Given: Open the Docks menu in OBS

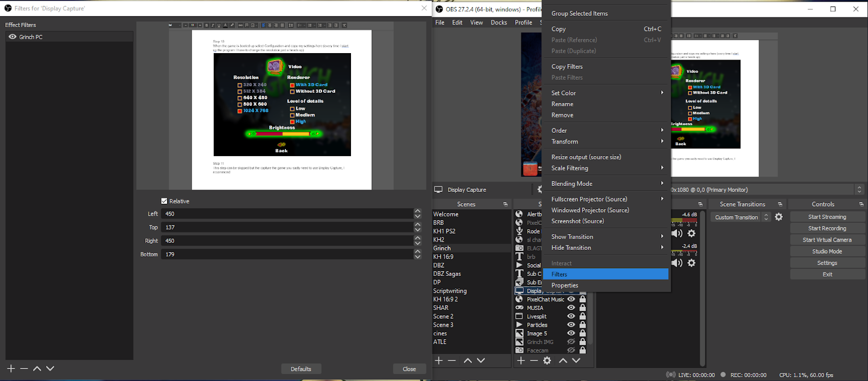Looking at the screenshot, I should click(499, 22).
